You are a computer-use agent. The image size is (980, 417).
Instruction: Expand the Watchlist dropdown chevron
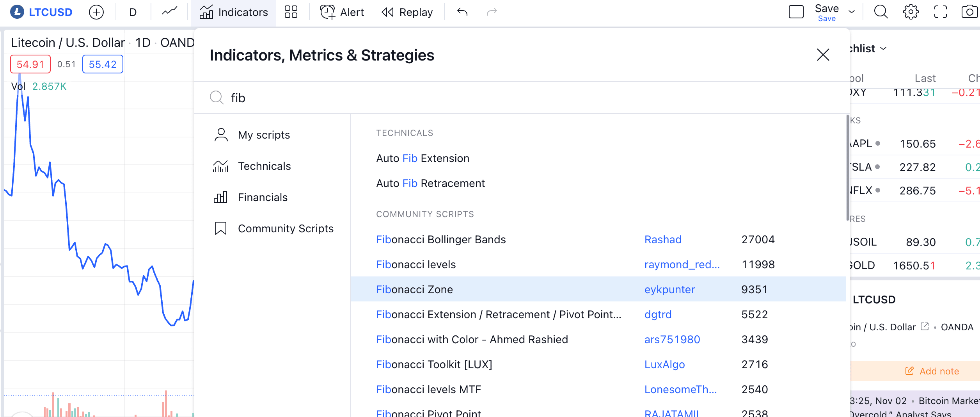coord(884,48)
